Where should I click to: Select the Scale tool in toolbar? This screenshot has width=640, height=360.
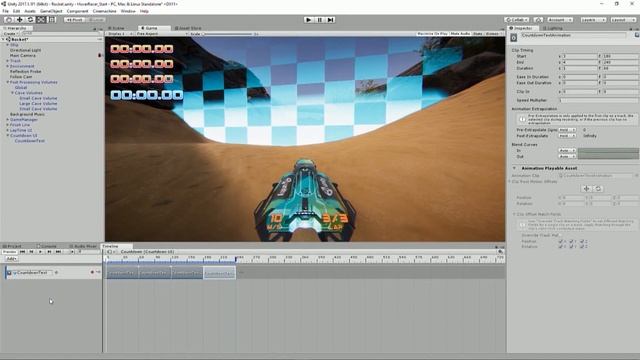pos(41,20)
